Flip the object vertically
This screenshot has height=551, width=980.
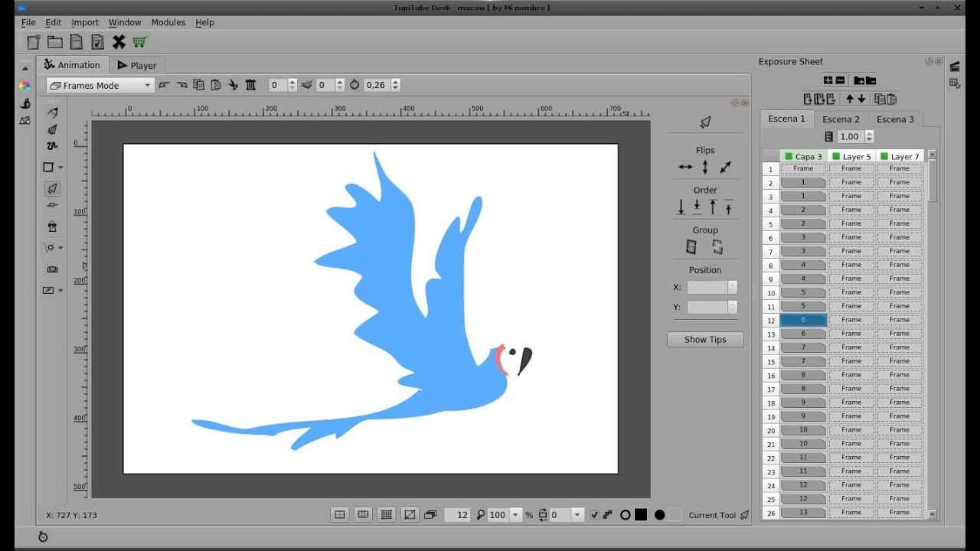(705, 167)
